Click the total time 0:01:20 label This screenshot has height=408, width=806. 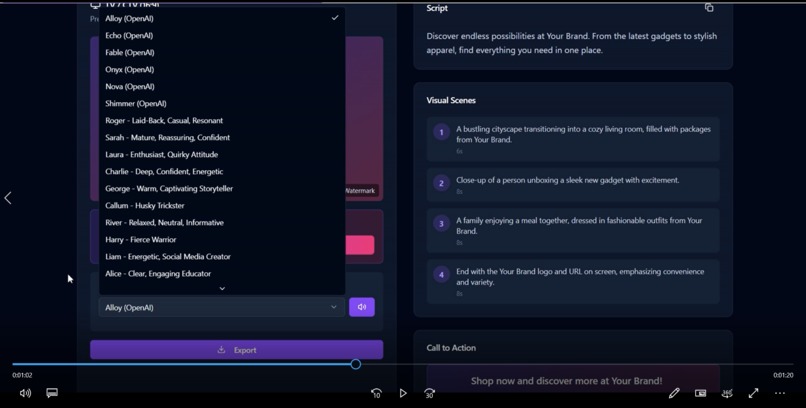coord(783,375)
